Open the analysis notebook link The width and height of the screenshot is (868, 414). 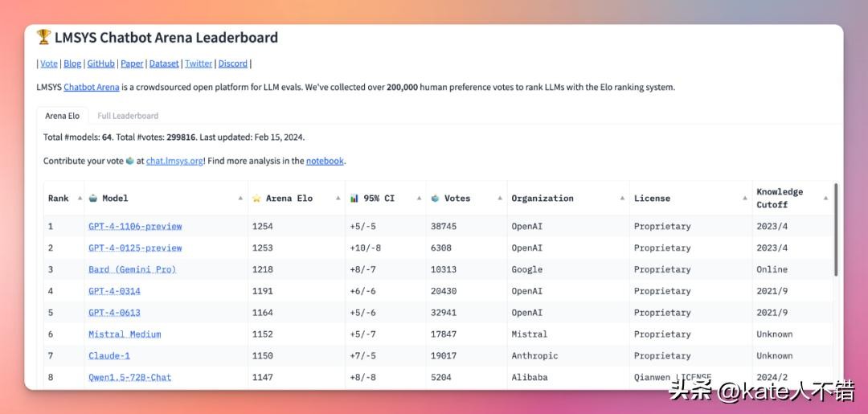pyautogui.click(x=325, y=161)
